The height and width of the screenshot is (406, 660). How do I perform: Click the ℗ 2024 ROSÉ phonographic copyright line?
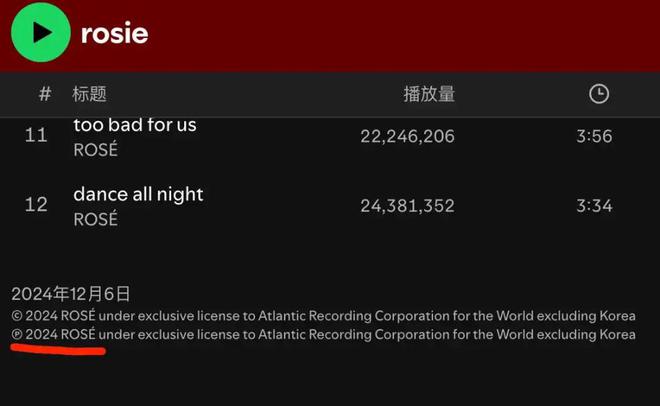click(323, 334)
